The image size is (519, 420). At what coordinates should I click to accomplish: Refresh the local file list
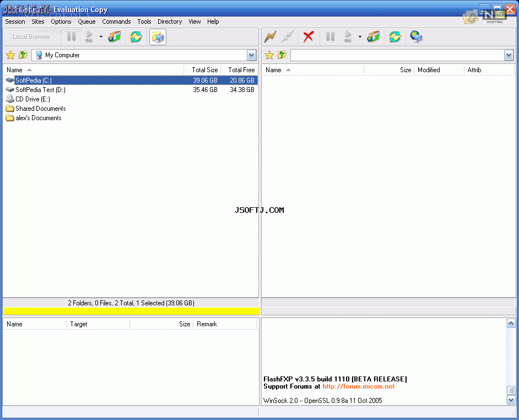pos(136,36)
